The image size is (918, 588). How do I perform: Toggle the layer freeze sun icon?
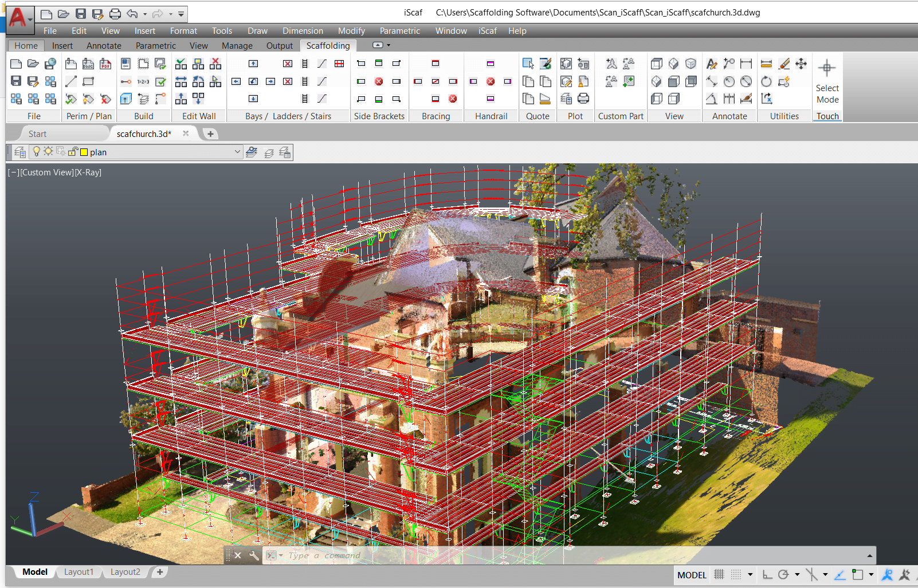click(48, 152)
